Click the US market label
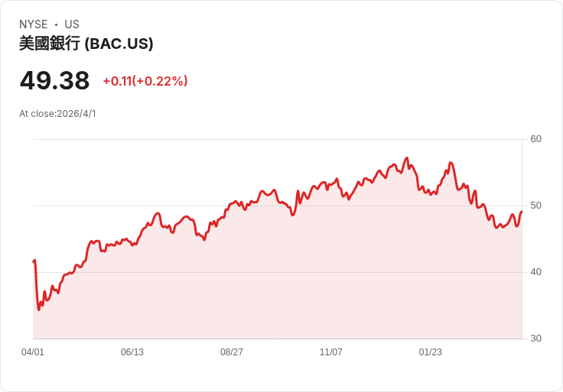 [x=72, y=24]
